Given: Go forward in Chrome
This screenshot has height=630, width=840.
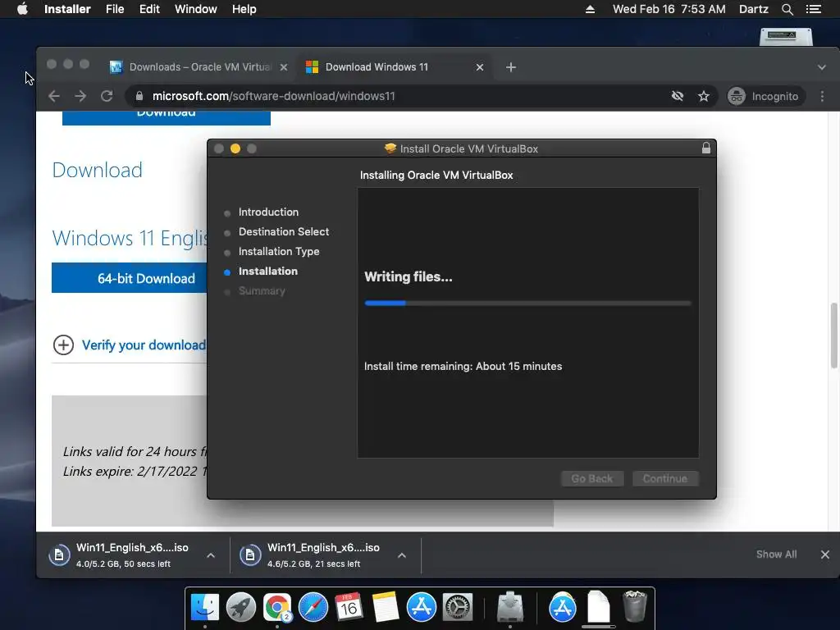Looking at the screenshot, I should point(80,97).
